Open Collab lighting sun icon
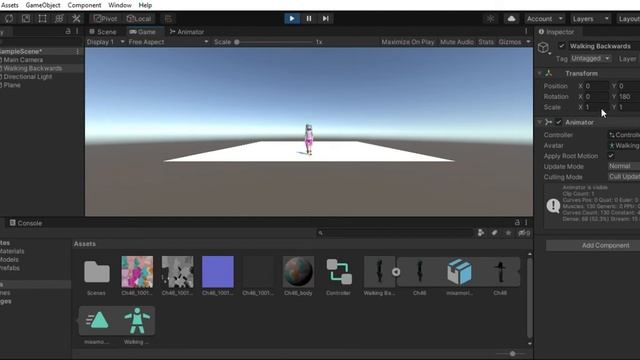The image size is (640, 360). click(491, 19)
